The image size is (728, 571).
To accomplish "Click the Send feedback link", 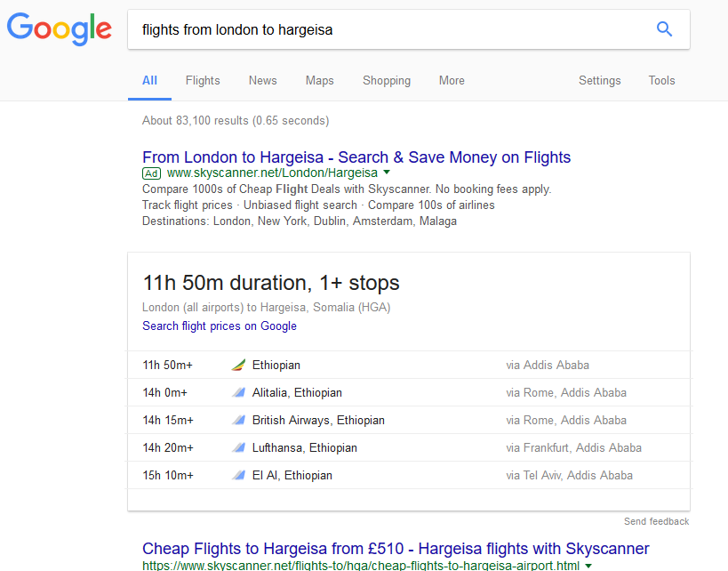I will [656, 521].
